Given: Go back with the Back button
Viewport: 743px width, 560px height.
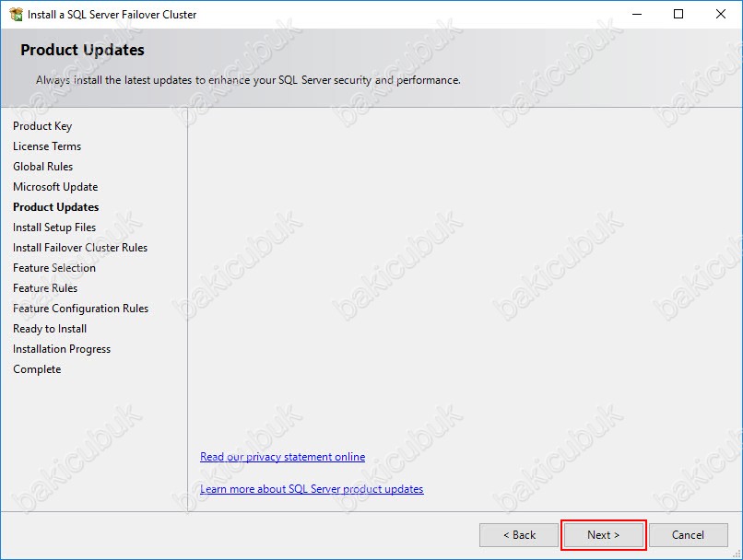Looking at the screenshot, I should click(519, 535).
